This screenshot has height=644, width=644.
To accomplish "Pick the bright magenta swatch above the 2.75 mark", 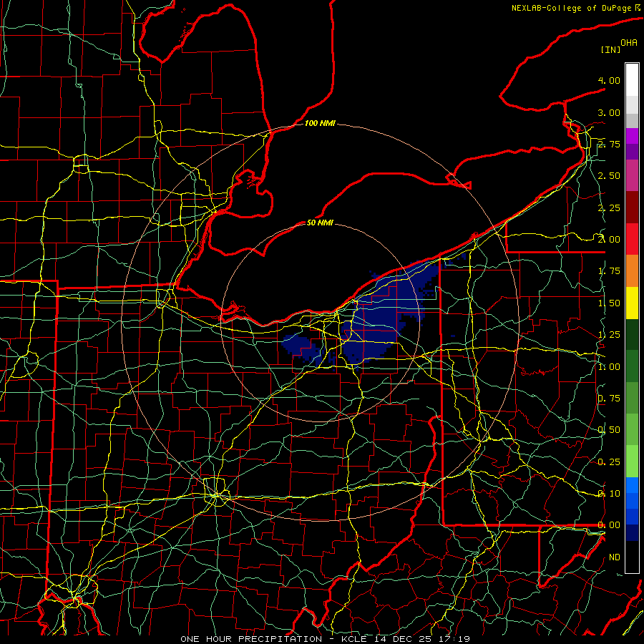I will tap(632, 136).
